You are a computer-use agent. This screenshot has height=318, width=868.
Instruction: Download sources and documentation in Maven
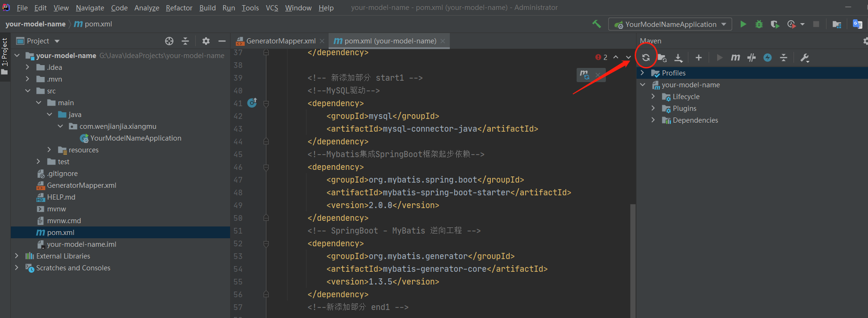tap(678, 58)
